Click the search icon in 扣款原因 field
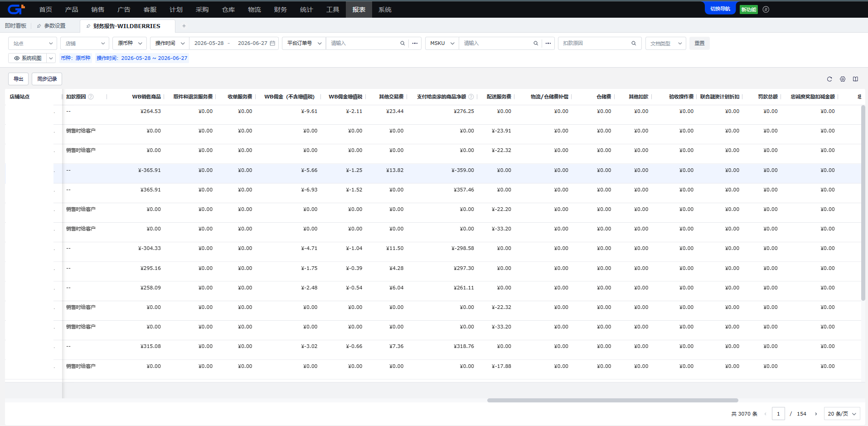The height and width of the screenshot is (426, 868). (634, 43)
